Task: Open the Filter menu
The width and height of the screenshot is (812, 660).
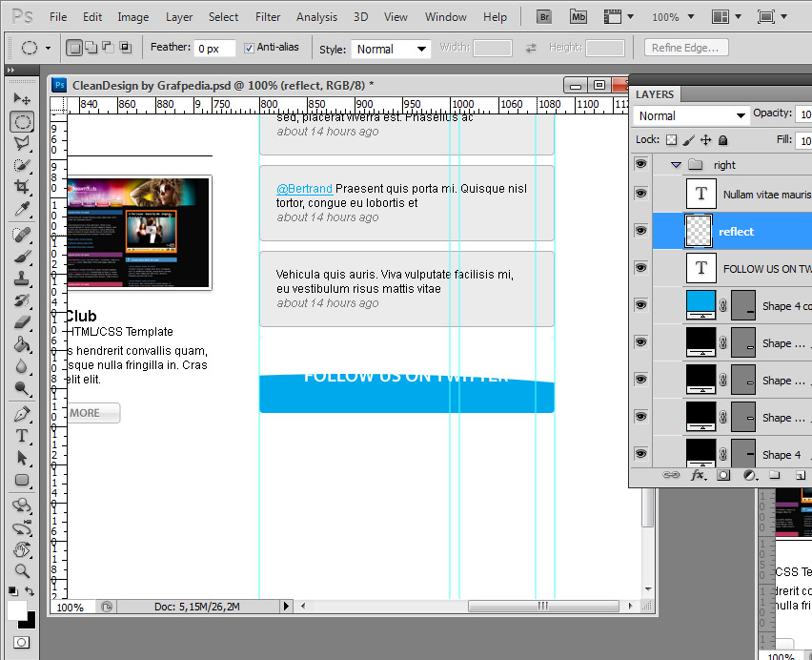Action: [x=268, y=17]
